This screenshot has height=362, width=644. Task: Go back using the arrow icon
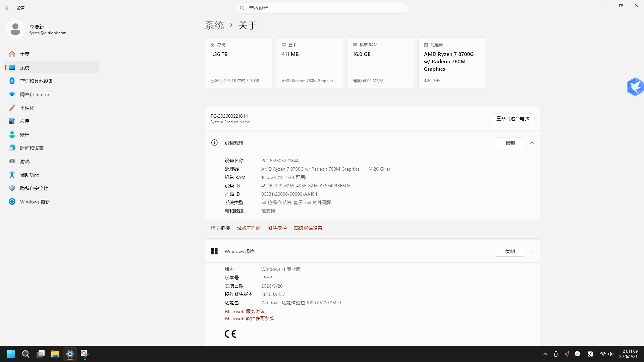(x=8, y=8)
